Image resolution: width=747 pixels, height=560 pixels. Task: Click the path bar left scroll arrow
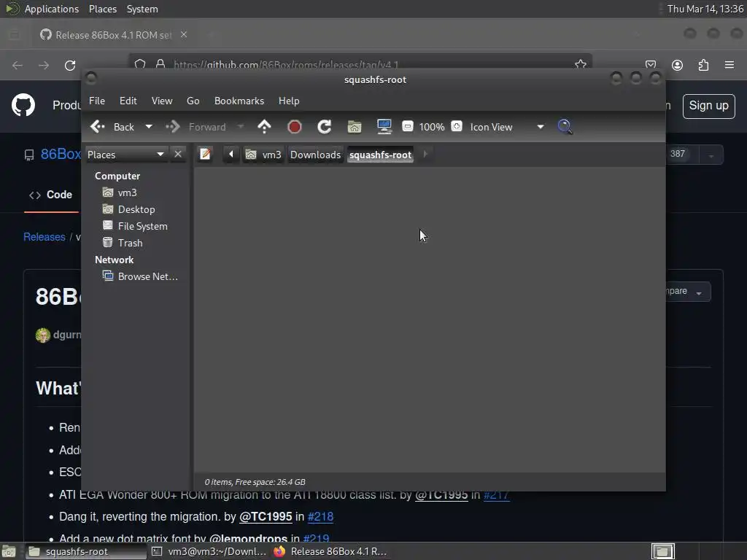tap(231, 155)
